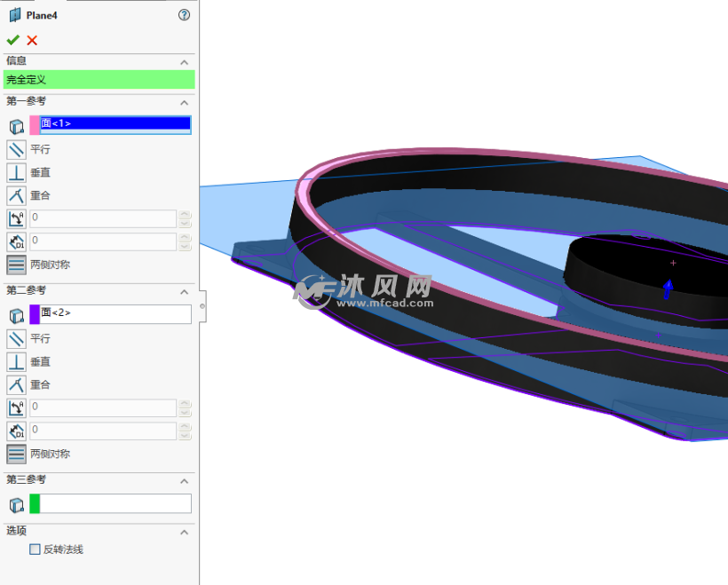The height and width of the screenshot is (585, 728).
Task: Click the purple second reference color swatch
Action: [35, 314]
